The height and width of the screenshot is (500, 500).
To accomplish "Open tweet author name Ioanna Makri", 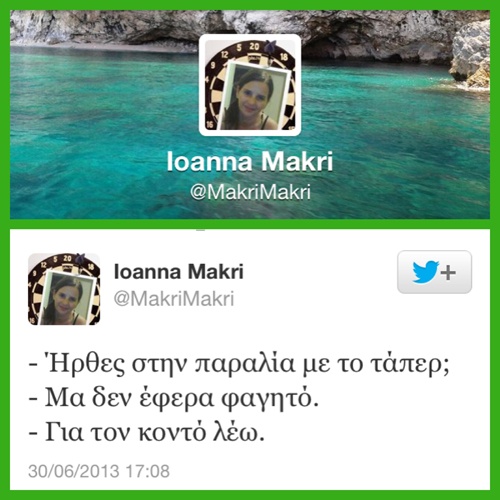I will point(179,271).
